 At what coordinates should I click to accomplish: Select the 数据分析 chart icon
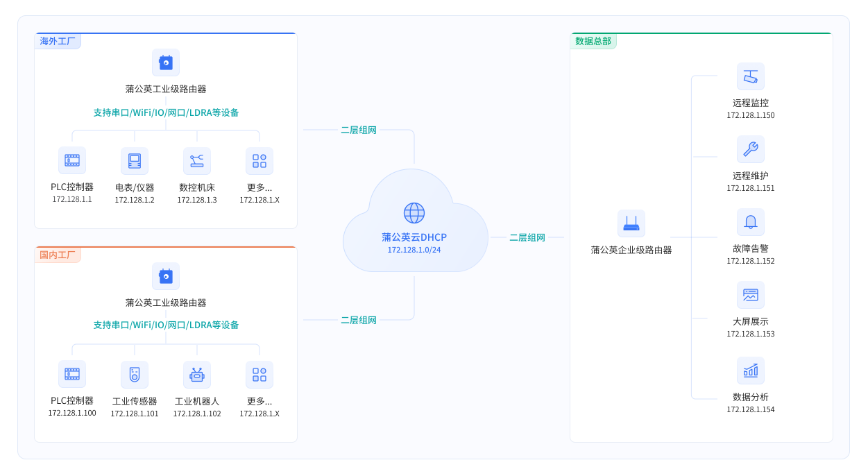coord(751,371)
